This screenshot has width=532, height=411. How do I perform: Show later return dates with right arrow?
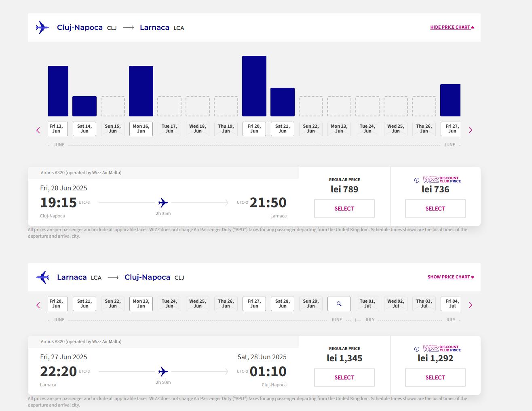point(470,305)
